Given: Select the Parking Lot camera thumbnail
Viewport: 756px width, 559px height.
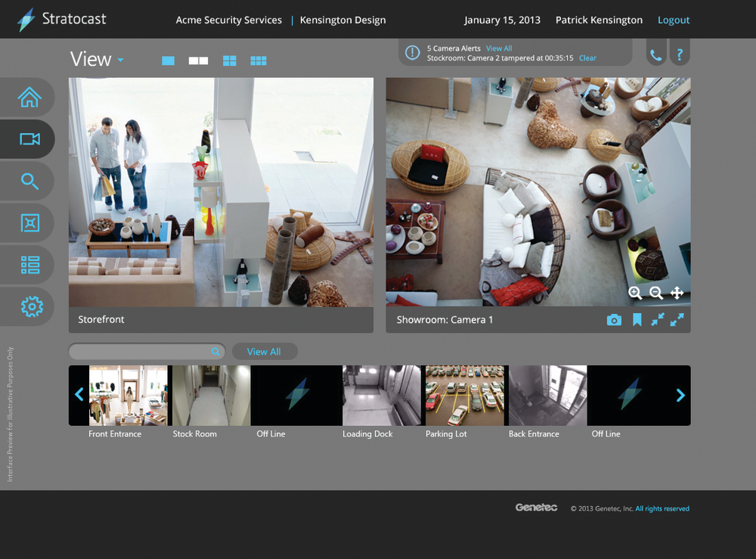Looking at the screenshot, I should (464, 394).
